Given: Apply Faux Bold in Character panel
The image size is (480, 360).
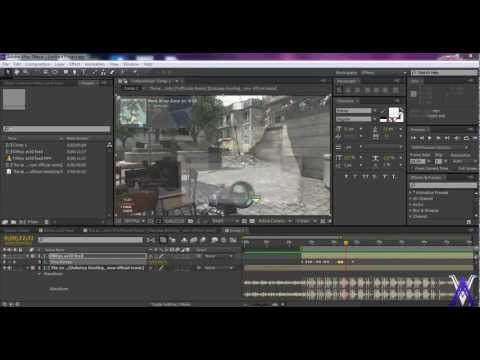Looking at the screenshot, I should pyautogui.click(x=346, y=177).
